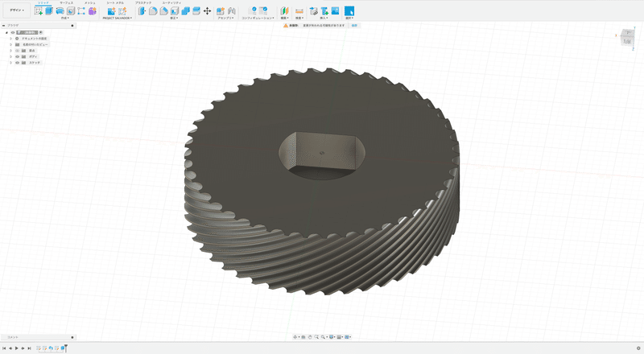
Task: Open timeline settings gear icon
Action: (x=638, y=348)
